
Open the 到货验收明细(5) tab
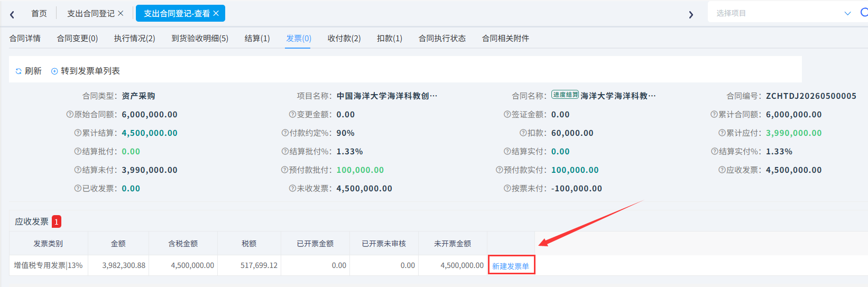[x=200, y=38]
